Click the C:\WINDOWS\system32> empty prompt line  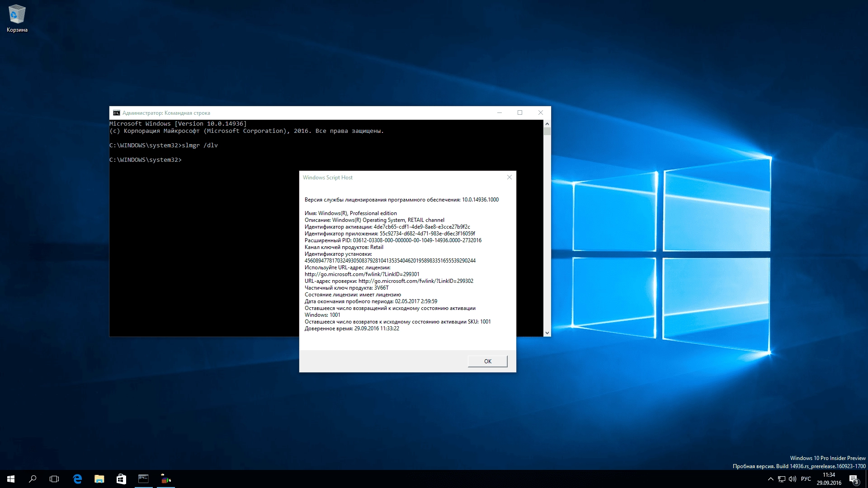(x=146, y=160)
